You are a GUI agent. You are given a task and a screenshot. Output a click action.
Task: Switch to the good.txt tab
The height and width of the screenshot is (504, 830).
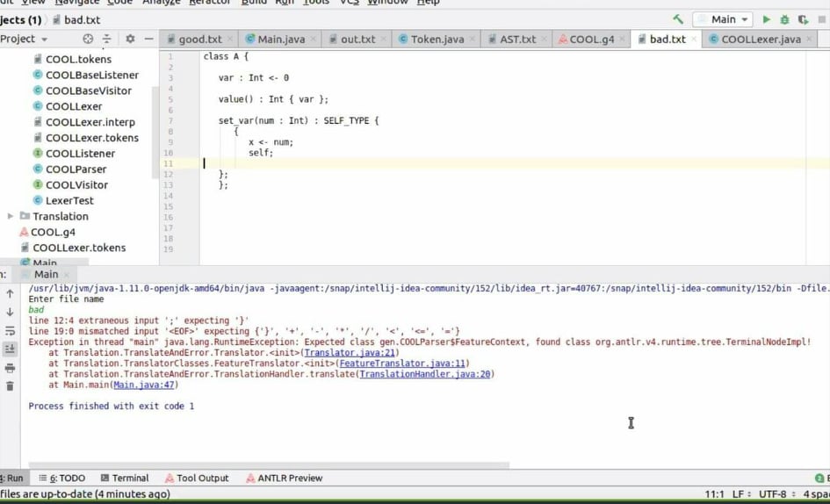click(199, 40)
